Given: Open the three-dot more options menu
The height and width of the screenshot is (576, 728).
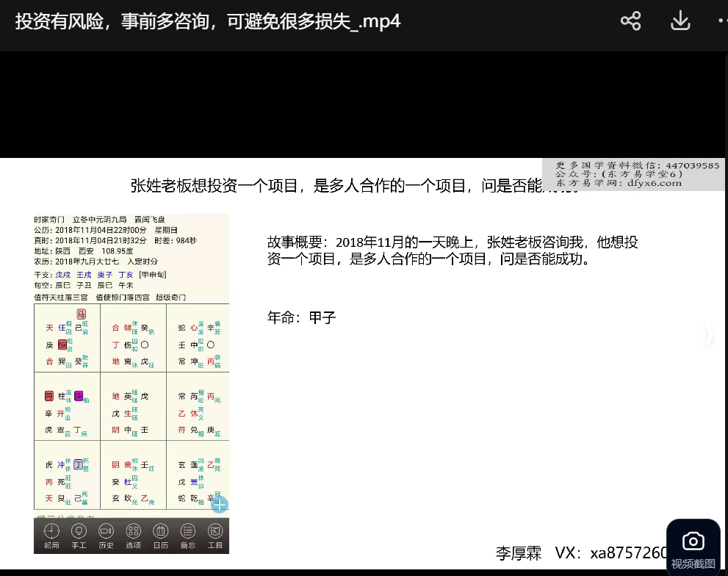Looking at the screenshot, I should [722, 21].
